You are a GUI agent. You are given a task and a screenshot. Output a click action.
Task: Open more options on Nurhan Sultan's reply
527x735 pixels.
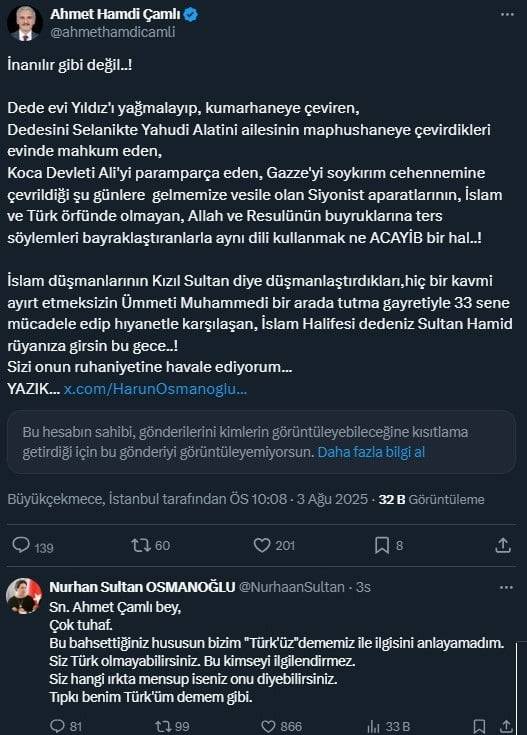point(507,587)
